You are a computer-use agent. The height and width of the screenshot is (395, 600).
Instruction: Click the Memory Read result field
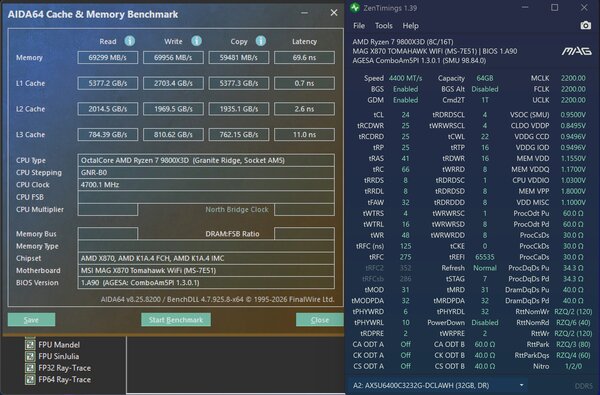pos(108,57)
